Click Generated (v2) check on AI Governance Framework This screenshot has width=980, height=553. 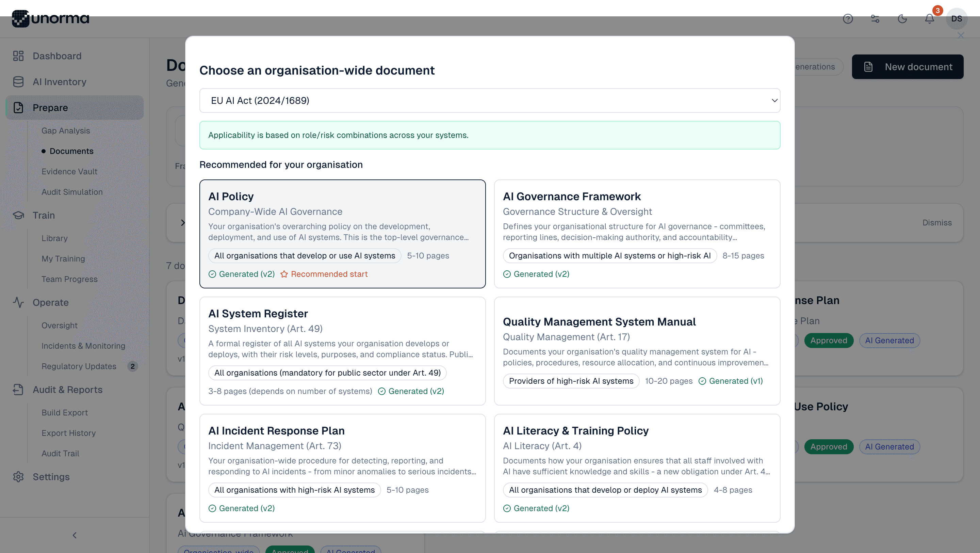coord(507,274)
